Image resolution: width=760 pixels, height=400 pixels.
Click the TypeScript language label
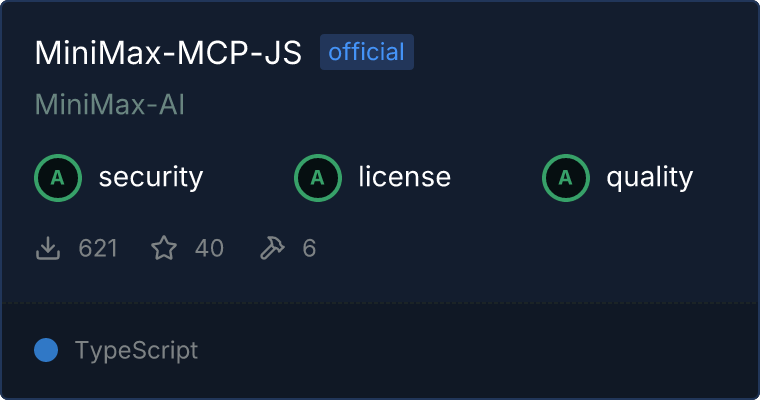pyautogui.click(x=137, y=351)
